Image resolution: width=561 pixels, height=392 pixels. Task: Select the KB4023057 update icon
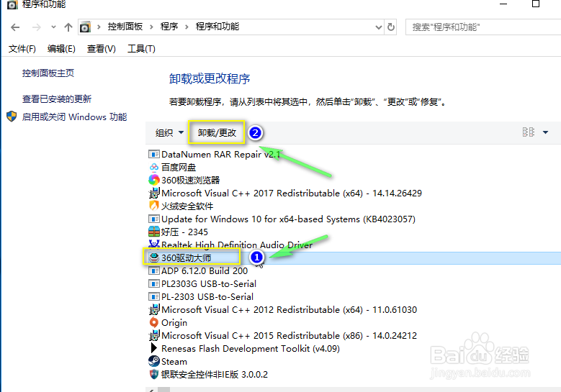pos(154,219)
